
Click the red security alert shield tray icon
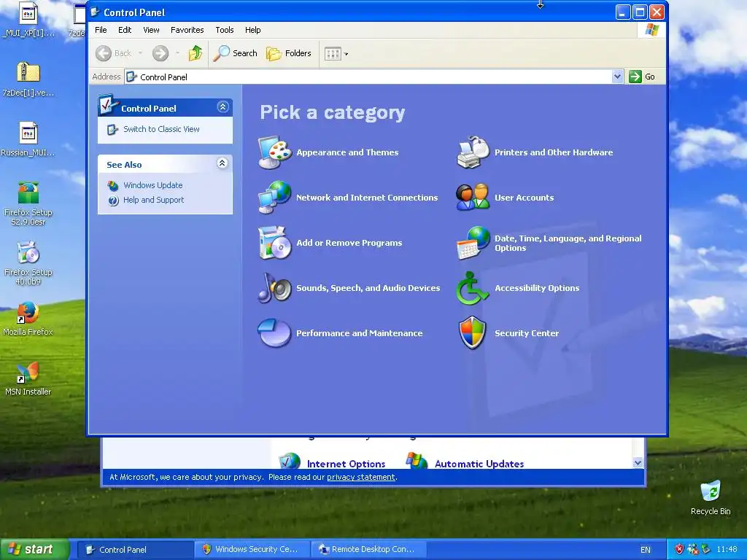click(x=679, y=550)
